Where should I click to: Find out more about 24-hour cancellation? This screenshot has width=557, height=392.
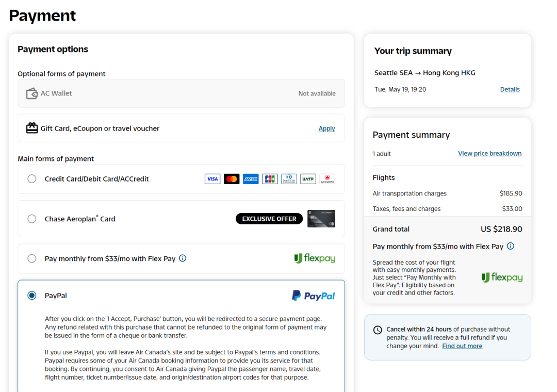point(462,346)
